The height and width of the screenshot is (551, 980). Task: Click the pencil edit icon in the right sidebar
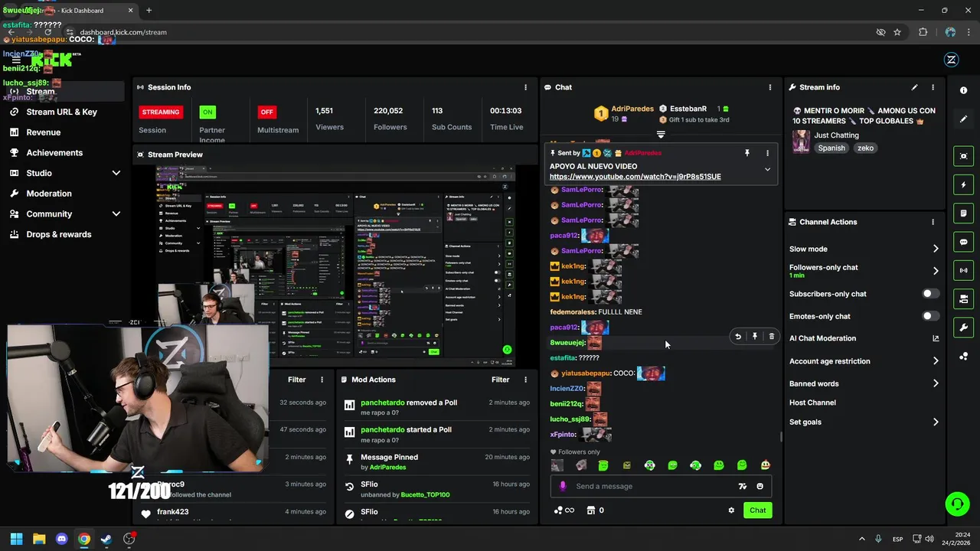point(963,119)
